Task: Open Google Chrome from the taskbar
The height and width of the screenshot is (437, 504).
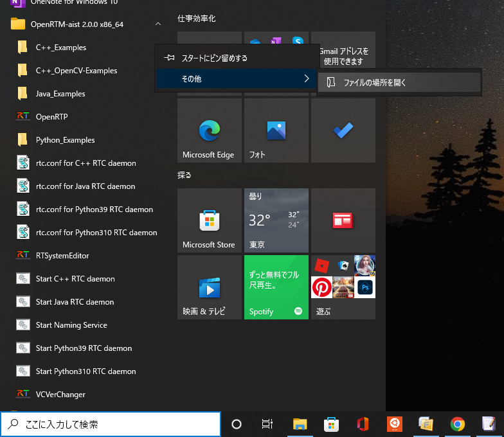Action: [458, 424]
